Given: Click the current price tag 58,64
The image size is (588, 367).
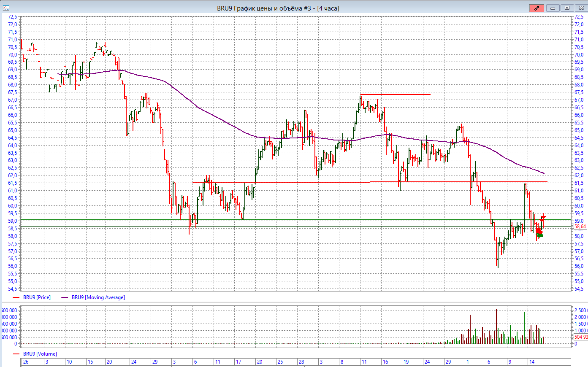Looking at the screenshot, I should [x=580, y=227].
